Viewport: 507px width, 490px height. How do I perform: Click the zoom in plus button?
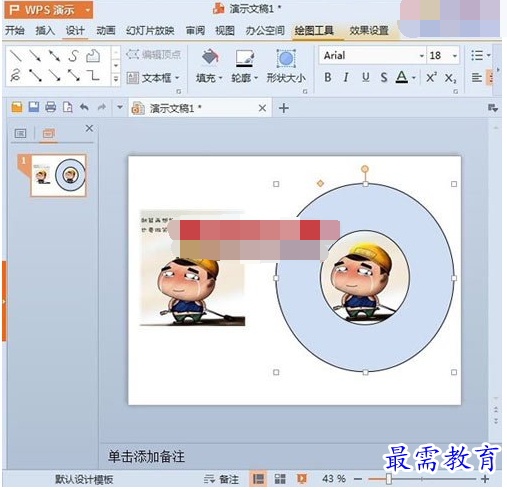pyautogui.click(x=485, y=479)
